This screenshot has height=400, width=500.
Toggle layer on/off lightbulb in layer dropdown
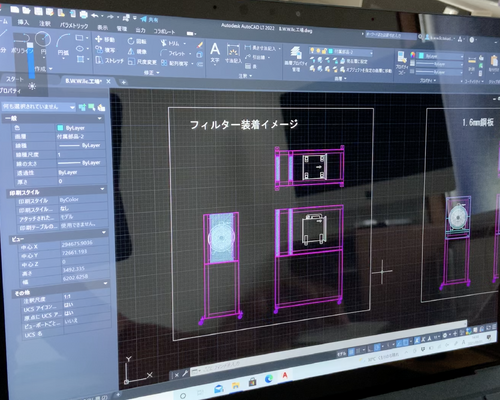[x=312, y=51]
